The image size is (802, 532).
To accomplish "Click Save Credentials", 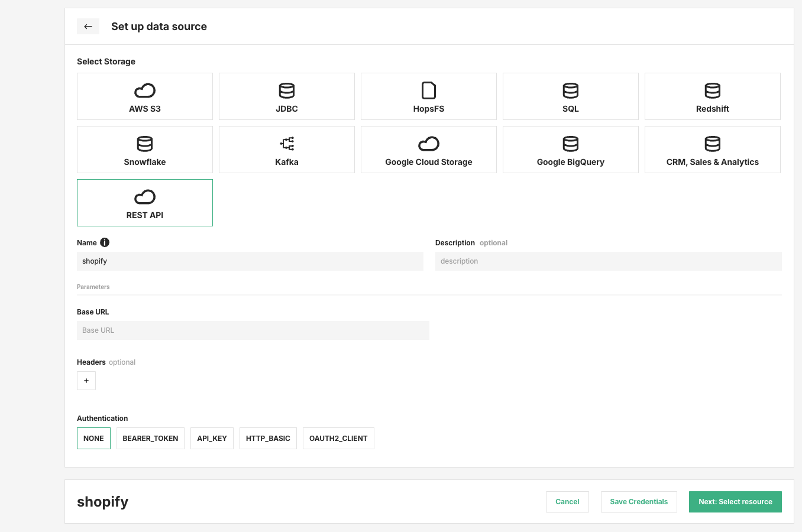I will [x=639, y=501].
